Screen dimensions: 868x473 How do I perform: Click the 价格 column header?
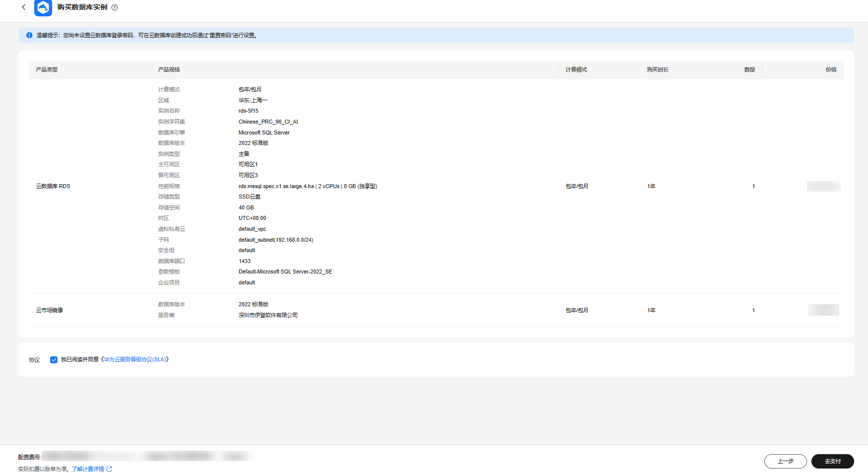point(831,69)
